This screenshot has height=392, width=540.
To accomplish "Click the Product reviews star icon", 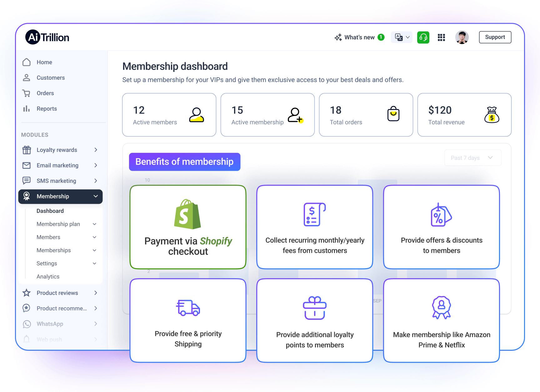I will coord(27,293).
